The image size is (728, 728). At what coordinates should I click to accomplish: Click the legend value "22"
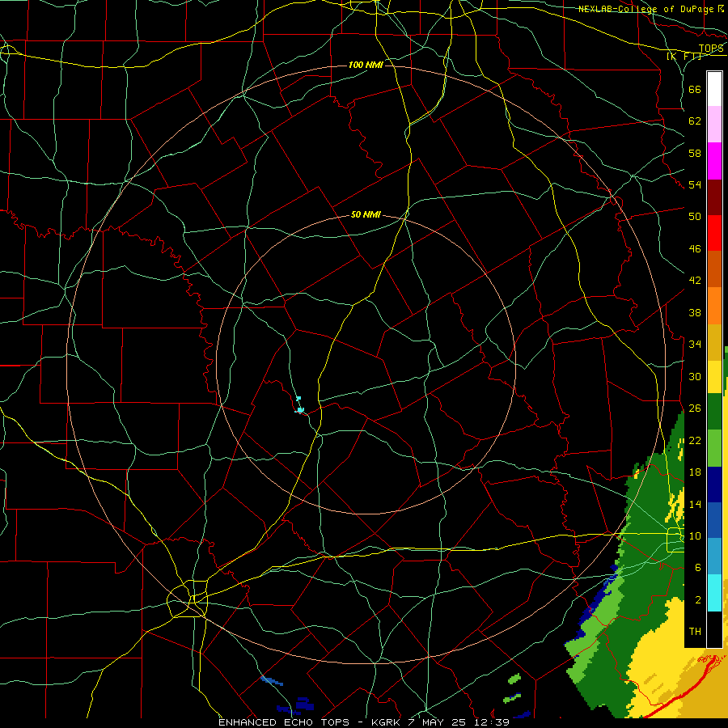(x=695, y=441)
